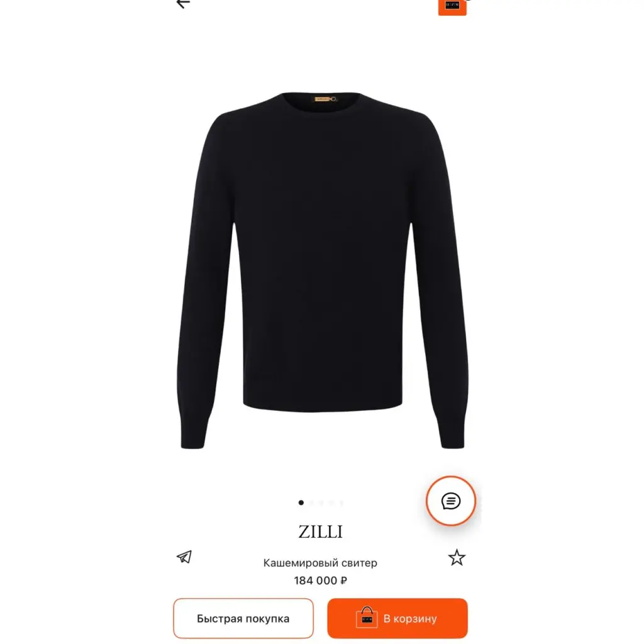Viewport: 644px width, 644px height.
Task: Tap the sweater's right sleeve cuff
Action: (x=451, y=433)
